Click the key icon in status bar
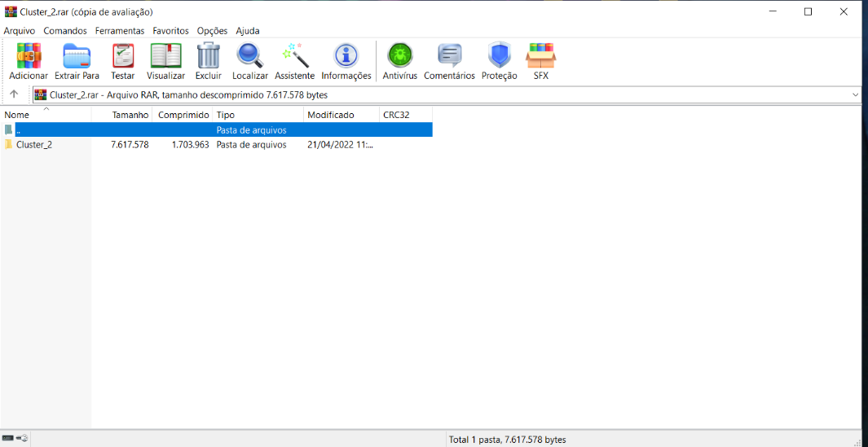The width and height of the screenshot is (868, 447). (22, 438)
